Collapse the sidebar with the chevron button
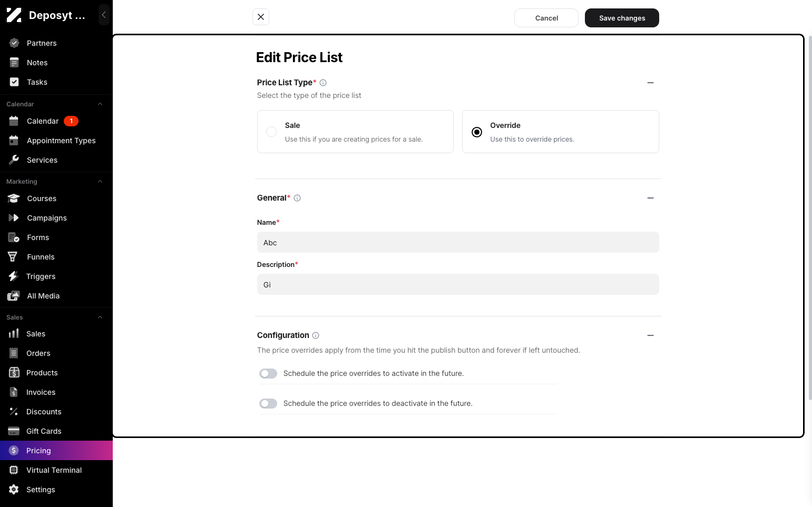The image size is (812, 507). [x=104, y=15]
